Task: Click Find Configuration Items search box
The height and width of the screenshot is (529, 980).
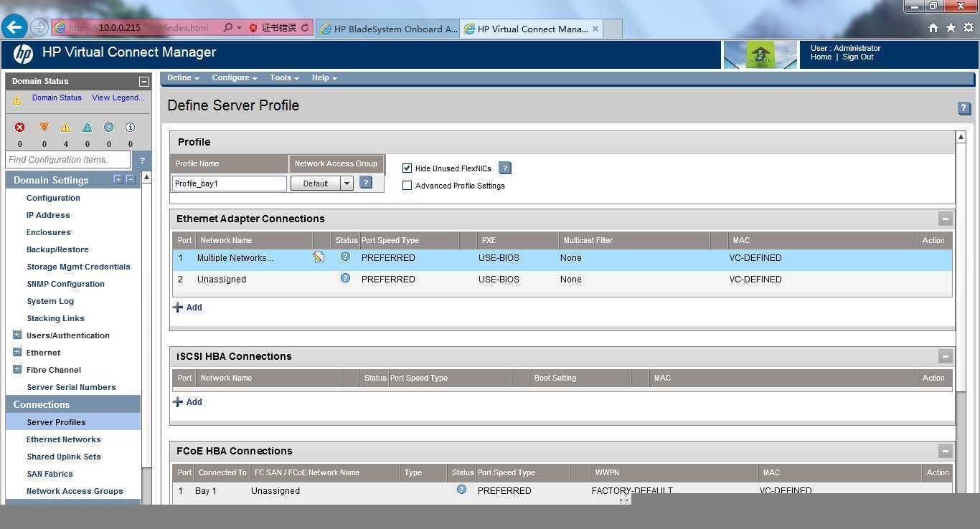Action: point(68,160)
